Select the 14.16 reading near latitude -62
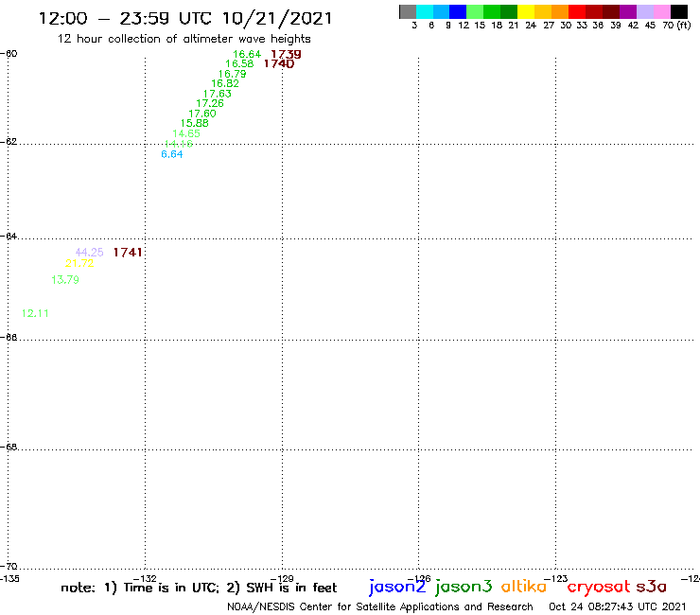The image size is (700, 615). pos(179,144)
